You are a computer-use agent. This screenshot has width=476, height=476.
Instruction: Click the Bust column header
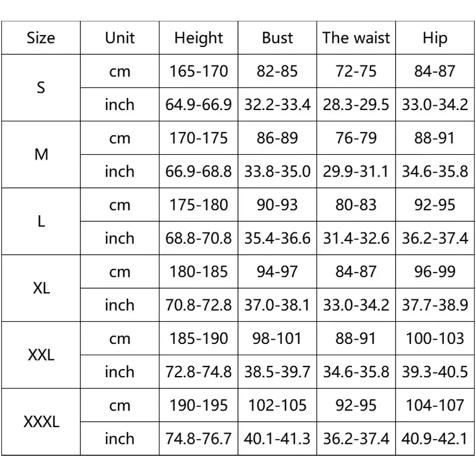point(277,38)
